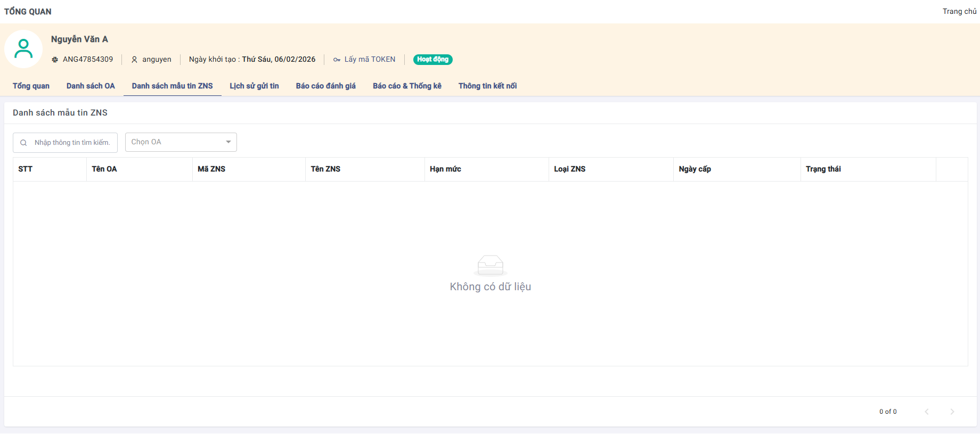The image size is (980, 434).
Task: Click the Tên OA column header
Action: pyautogui.click(x=104, y=169)
